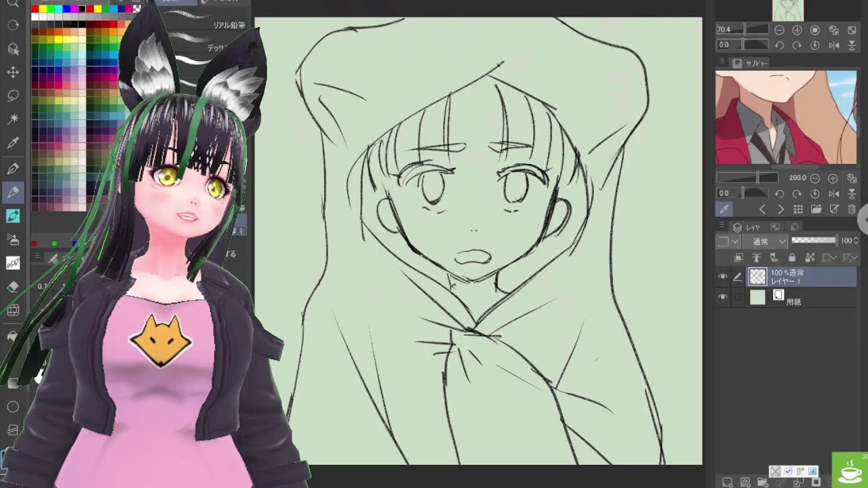The image size is (868, 488).
Task: Click Navigator canvas preview thumbnail
Action: point(788,10)
